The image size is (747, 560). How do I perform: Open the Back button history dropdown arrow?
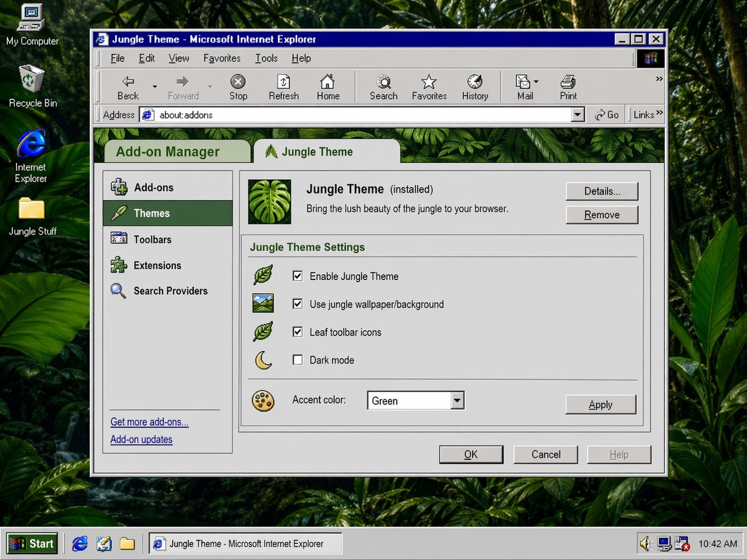pos(155,86)
